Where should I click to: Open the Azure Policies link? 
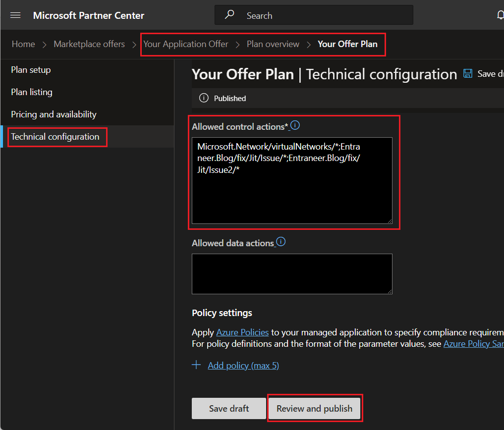click(x=242, y=332)
